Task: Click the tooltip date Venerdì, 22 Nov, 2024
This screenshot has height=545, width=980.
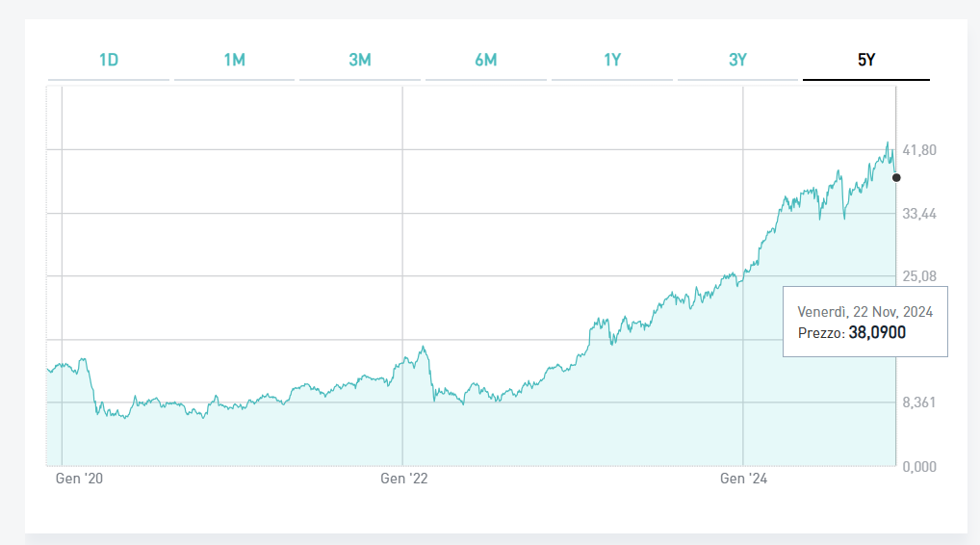Action: (865, 312)
